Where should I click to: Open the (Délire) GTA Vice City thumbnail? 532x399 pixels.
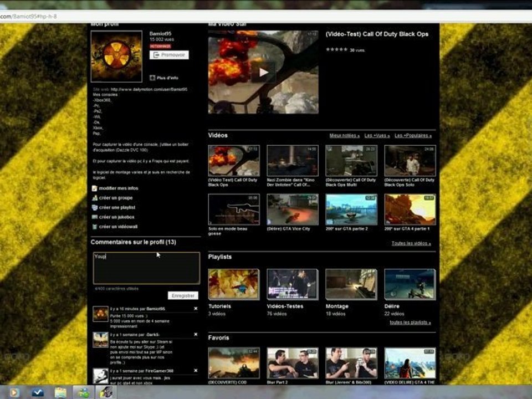click(293, 209)
